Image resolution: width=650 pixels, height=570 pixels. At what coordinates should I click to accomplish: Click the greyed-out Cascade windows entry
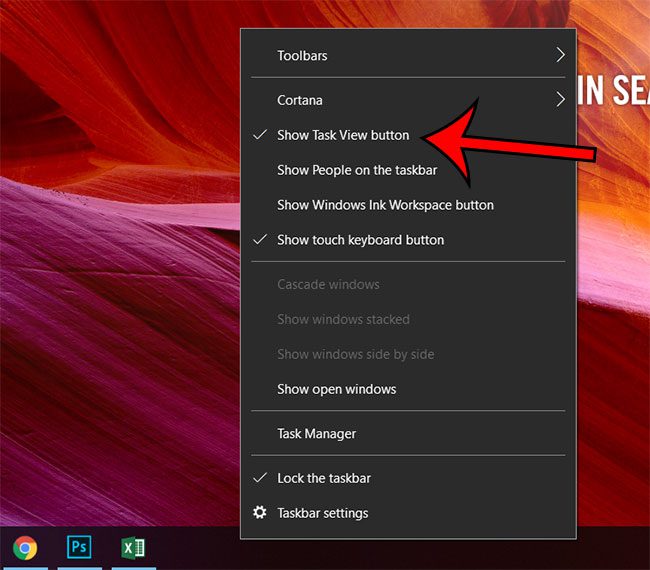point(408,284)
